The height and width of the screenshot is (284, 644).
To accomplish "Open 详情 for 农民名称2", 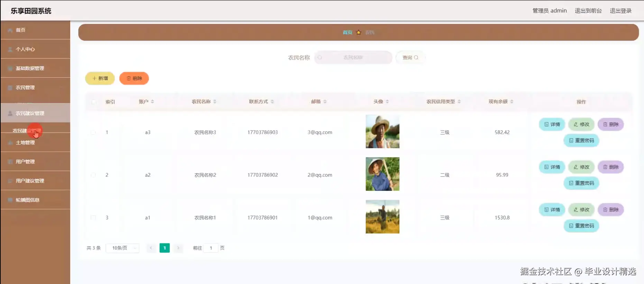I will point(552,167).
